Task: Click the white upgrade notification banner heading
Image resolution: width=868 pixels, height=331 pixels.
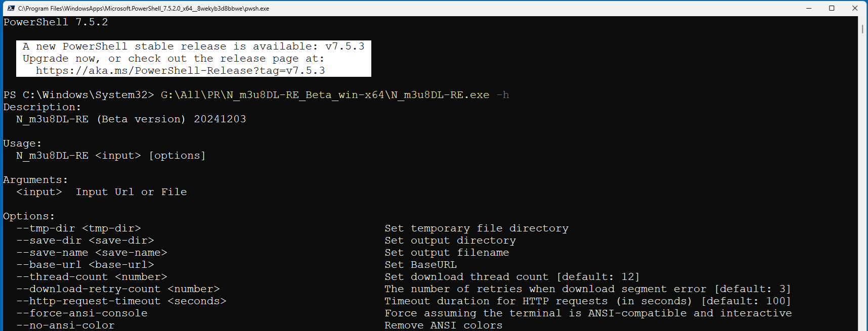Action: point(193,46)
